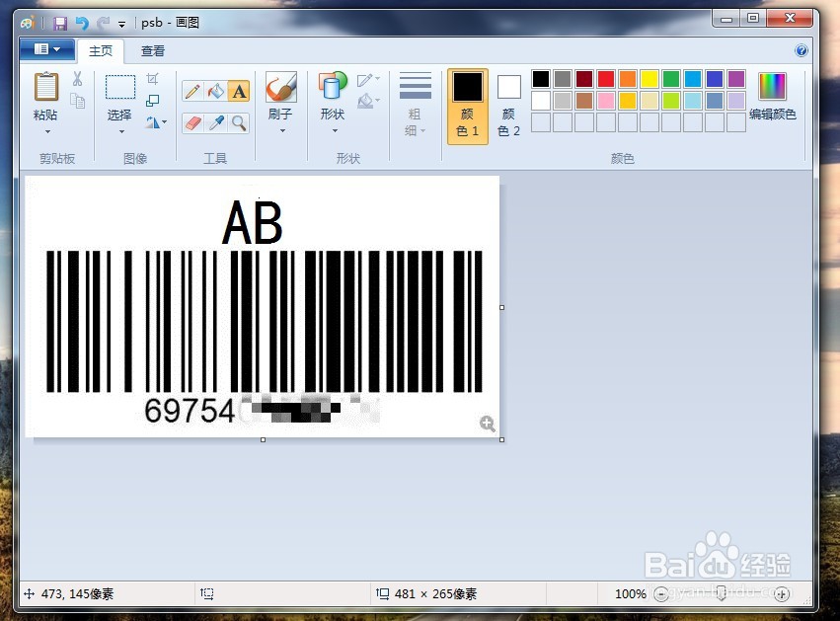Expand the Brushes dropdown arrow

pos(282,130)
